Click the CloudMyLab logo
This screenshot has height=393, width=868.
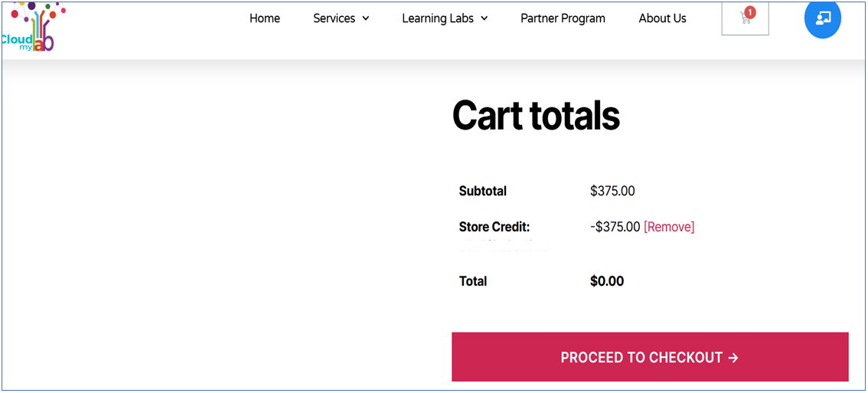pyautogui.click(x=31, y=27)
